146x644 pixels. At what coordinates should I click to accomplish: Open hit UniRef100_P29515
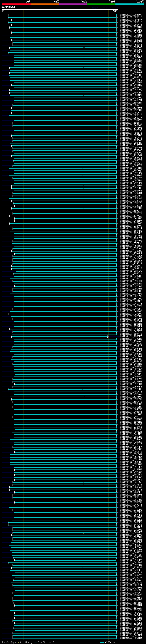(x=131, y=22)
